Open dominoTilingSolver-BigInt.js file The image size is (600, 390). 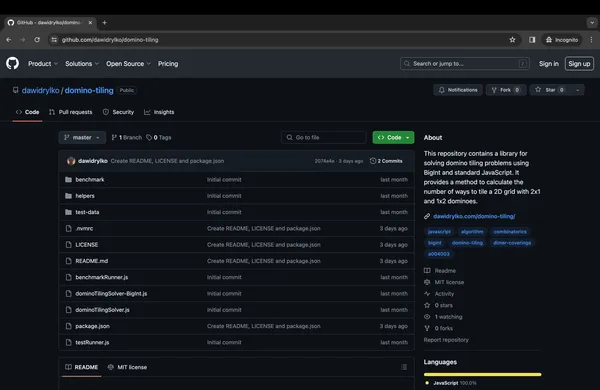tap(111, 294)
